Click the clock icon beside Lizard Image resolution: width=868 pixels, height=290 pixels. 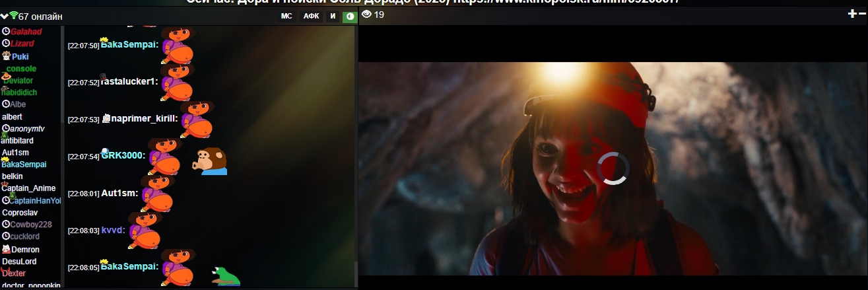(5, 44)
